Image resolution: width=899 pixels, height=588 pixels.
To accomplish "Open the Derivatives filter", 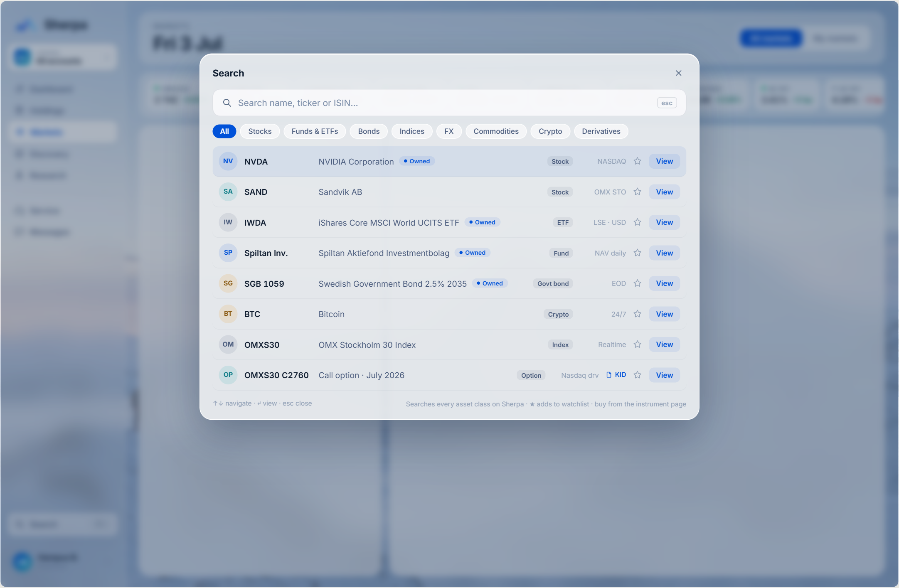I will [x=601, y=131].
